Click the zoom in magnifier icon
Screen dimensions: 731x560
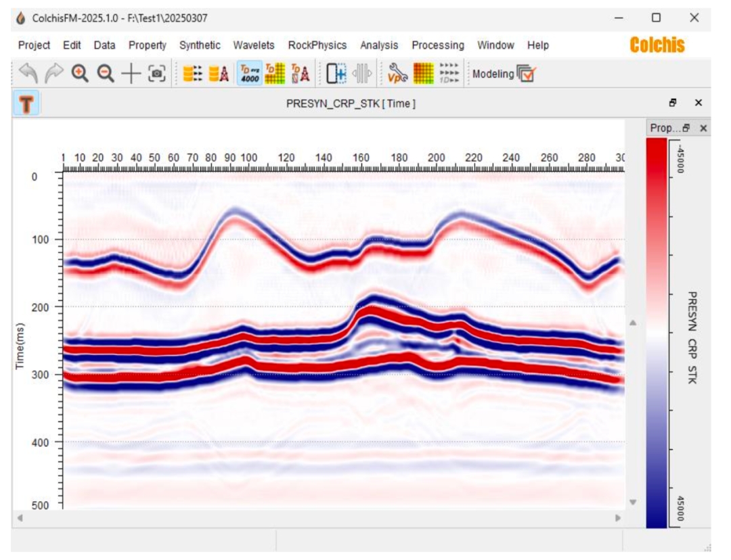coord(81,74)
